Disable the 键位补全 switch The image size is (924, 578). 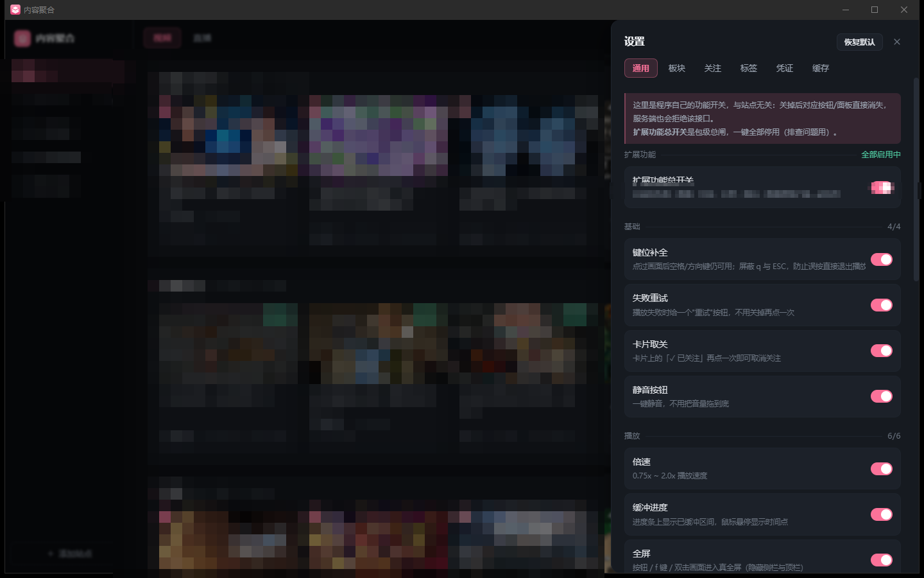882,259
